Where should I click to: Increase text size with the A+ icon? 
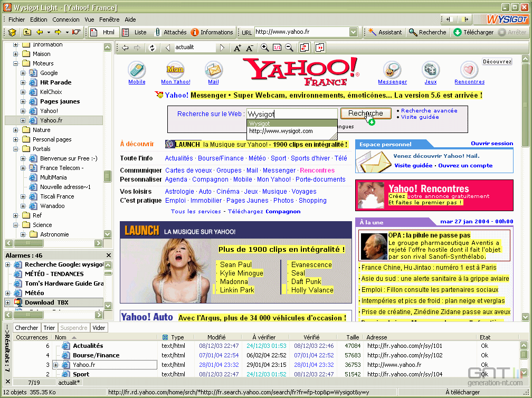point(237,48)
